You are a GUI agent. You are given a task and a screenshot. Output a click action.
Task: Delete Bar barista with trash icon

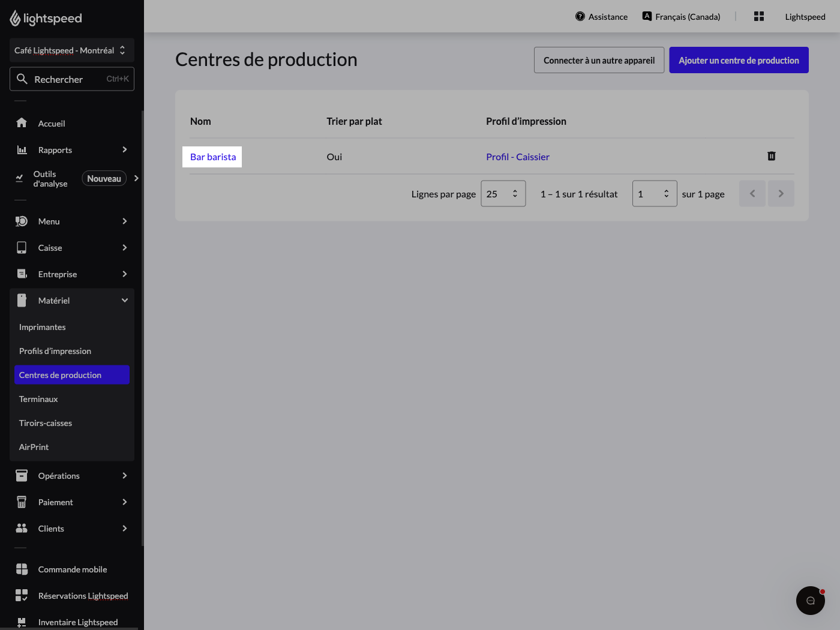pyautogui.click(x=772, y=156)
